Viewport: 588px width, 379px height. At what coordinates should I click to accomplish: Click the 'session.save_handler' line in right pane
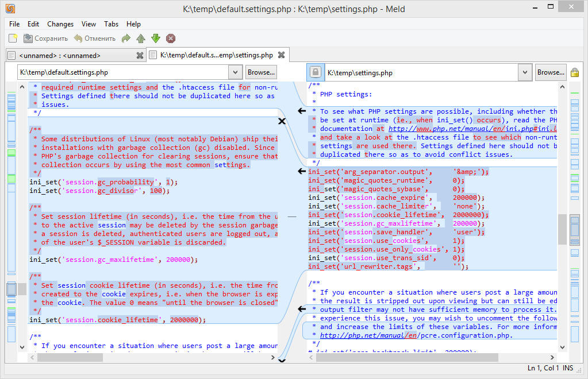(397, 232)
